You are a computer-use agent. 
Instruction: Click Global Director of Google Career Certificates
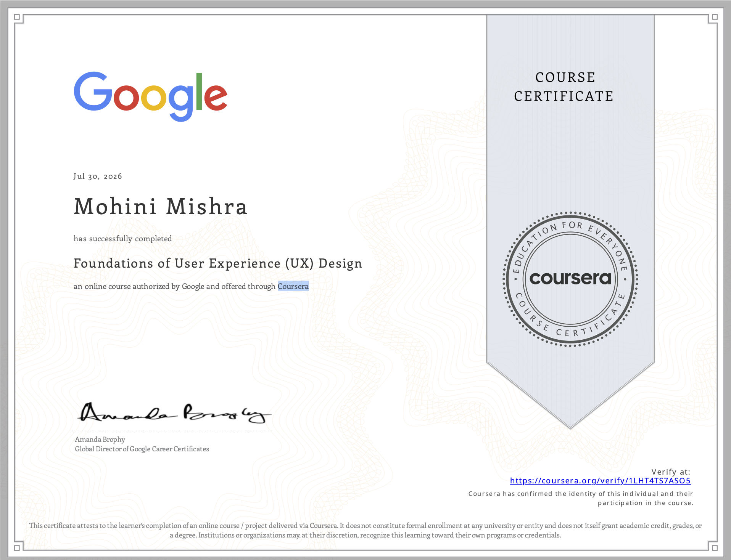pos(142,449)
